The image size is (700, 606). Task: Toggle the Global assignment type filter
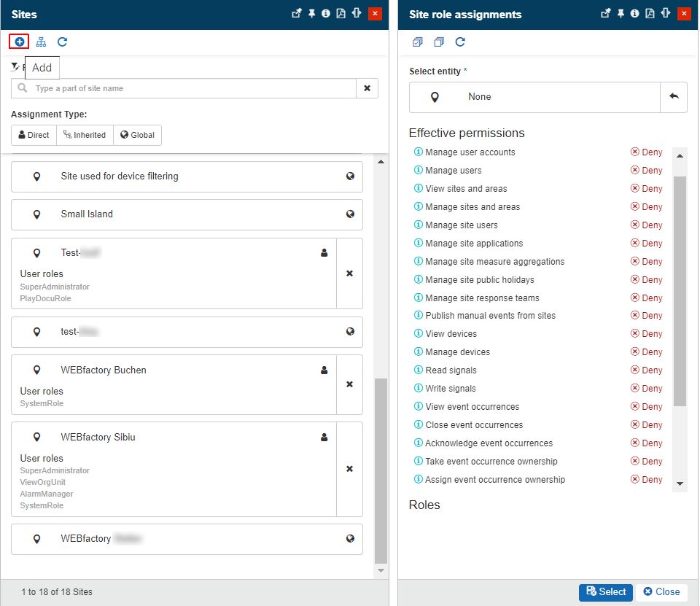coord(137,135)
